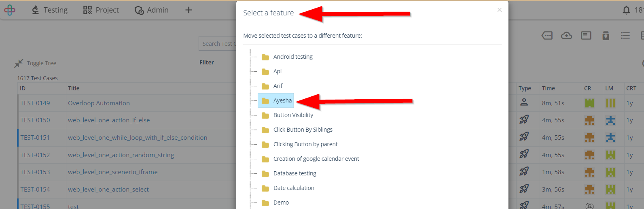This screenshot has height=209, width=644.
Task: Pick the Demo folder in feature tree
Action: tap(281, 203)
